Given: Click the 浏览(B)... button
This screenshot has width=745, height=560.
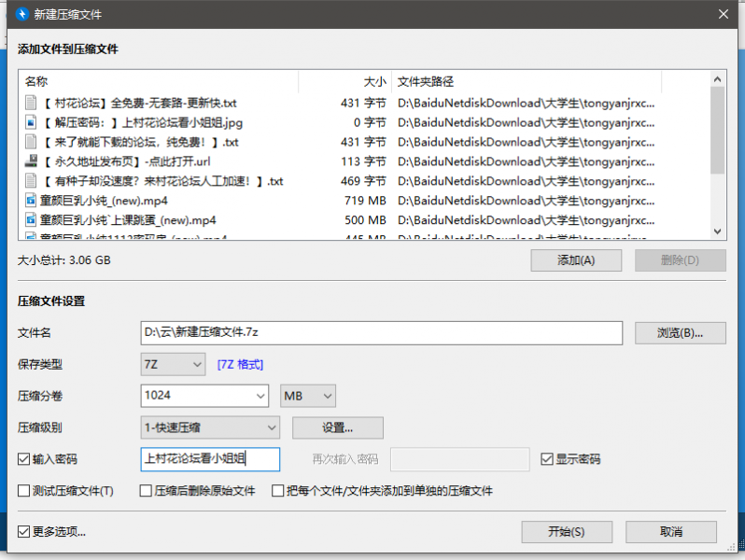Looking at the screenshot, I should click(x=680, y=332).
